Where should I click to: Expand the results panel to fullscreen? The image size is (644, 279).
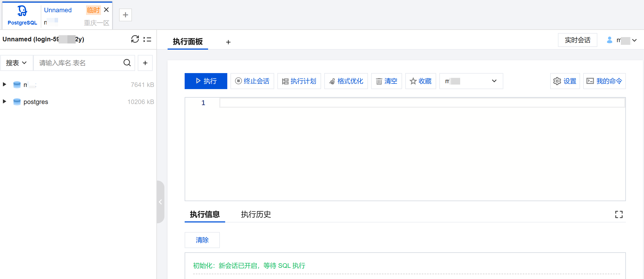[619, 214]
